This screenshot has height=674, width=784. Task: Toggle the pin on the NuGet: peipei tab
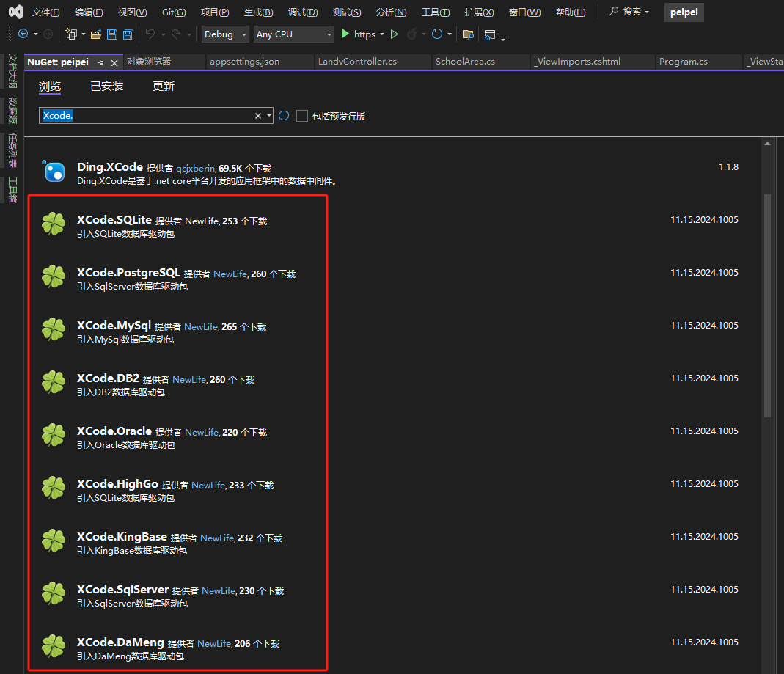pos(101,62)
